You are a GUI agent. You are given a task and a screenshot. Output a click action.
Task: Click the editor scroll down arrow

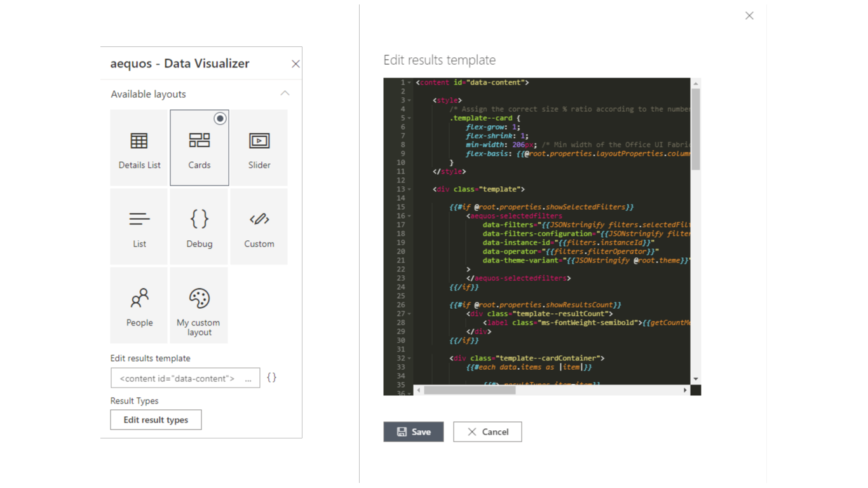click(696, 379)
